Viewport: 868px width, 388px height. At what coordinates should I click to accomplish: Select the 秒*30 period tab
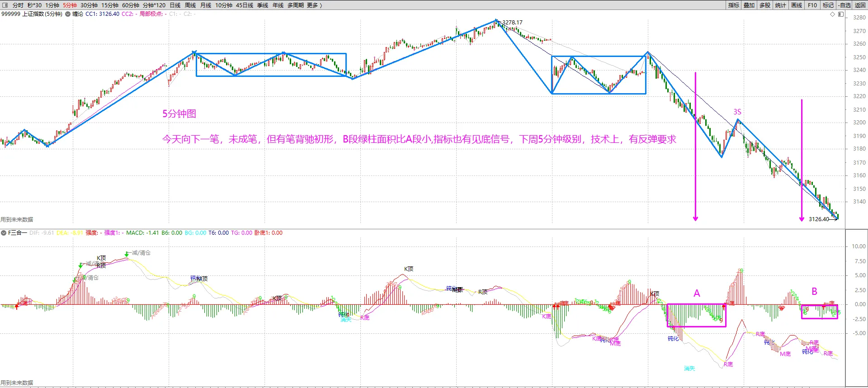(34, 5)
